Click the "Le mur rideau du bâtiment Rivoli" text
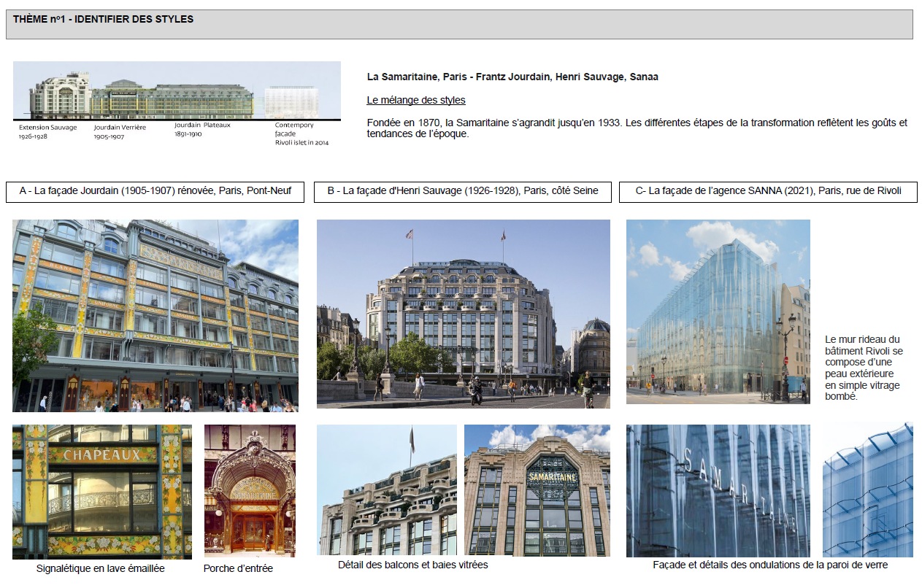Screen dimensions: 922x588 [x=863, y=368]
